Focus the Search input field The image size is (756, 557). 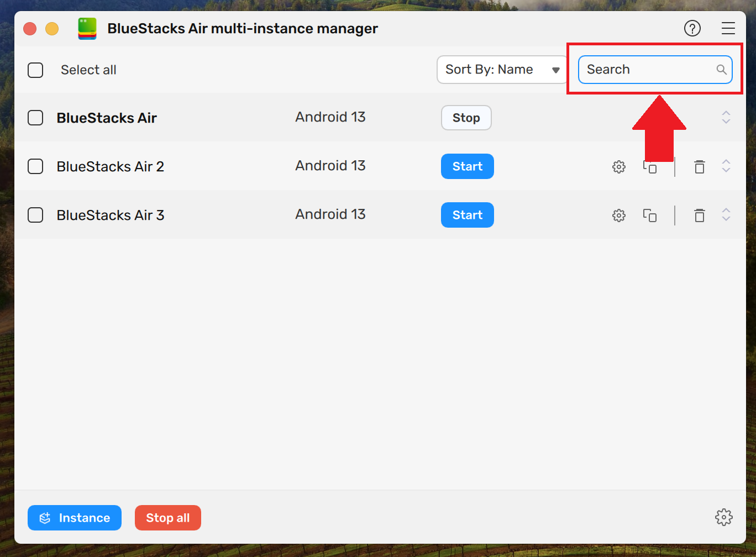tap(655, 70)
